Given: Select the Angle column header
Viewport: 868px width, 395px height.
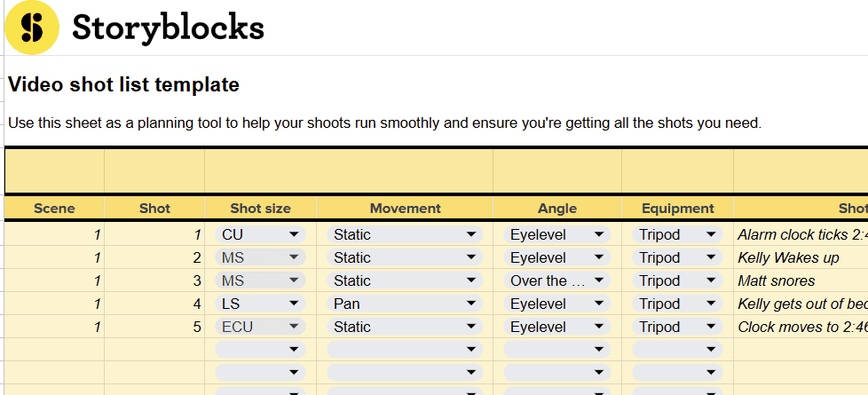Looking at the screenshot, I should click(x=557, y=209).
